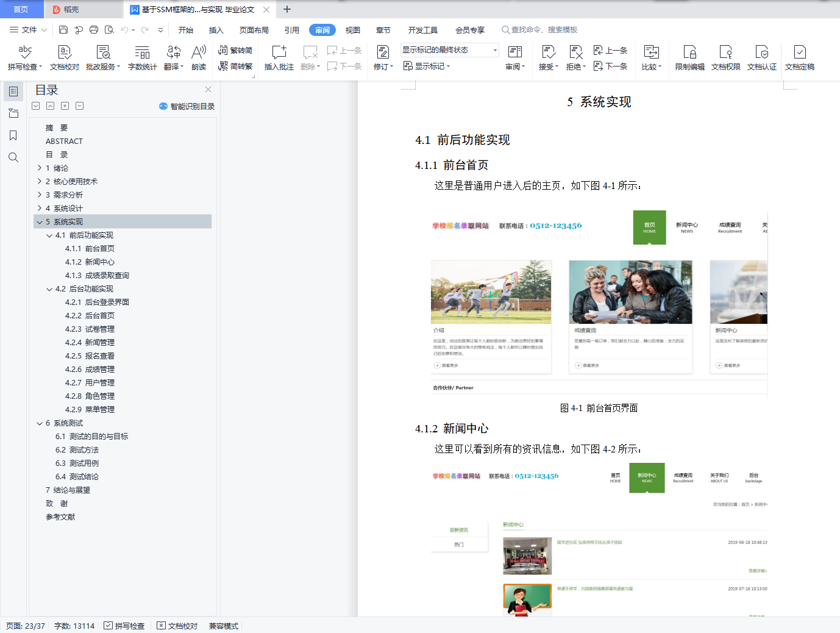Image resolution: width=840 pixels, height=633 pixels.
Task: Open the 引用 ribbon tab
Action: 292,30
